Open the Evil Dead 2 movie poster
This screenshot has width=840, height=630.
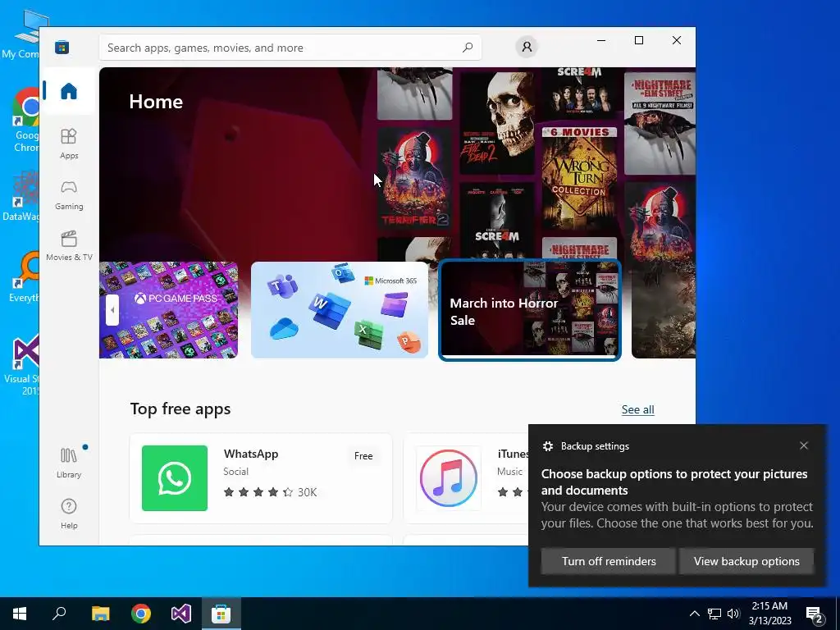496,123
